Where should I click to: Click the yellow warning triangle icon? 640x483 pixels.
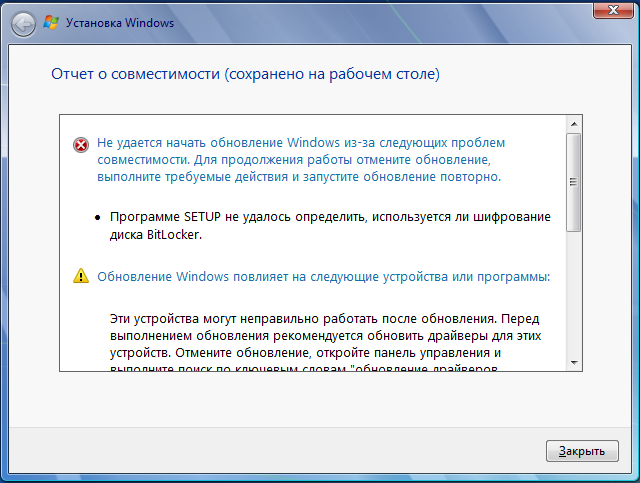coord(81,276)
